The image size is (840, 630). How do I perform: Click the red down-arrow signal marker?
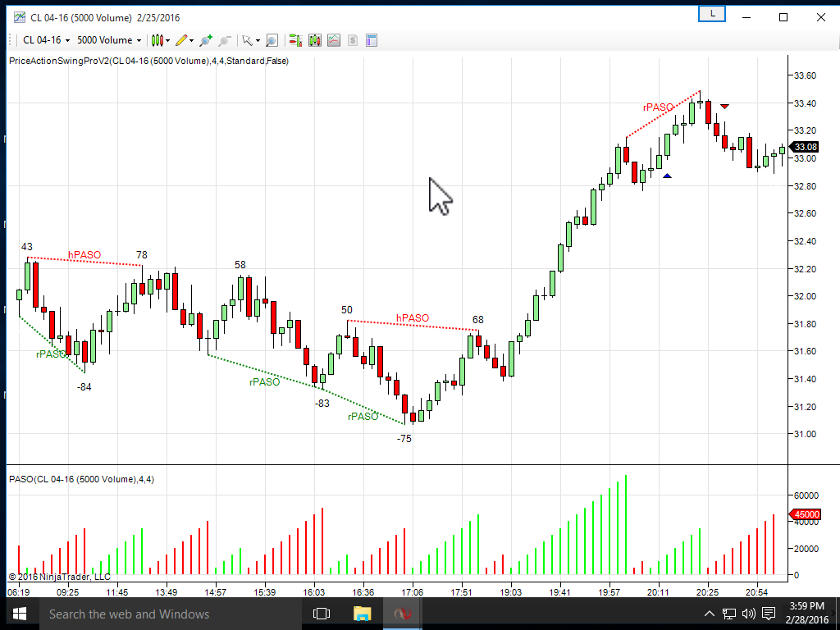click(x=724, y=107)
